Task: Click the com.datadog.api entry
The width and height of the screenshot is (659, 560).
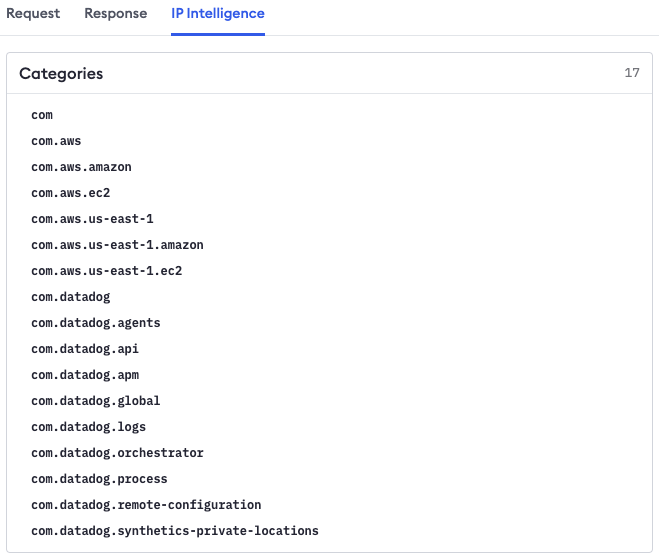Action: 84,349
